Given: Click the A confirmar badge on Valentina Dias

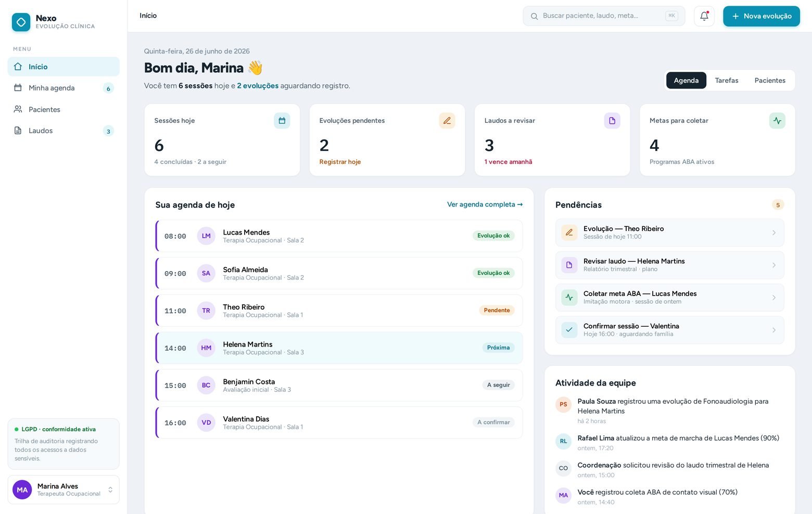Looking at the screenshot, I should tap(493, 422).
